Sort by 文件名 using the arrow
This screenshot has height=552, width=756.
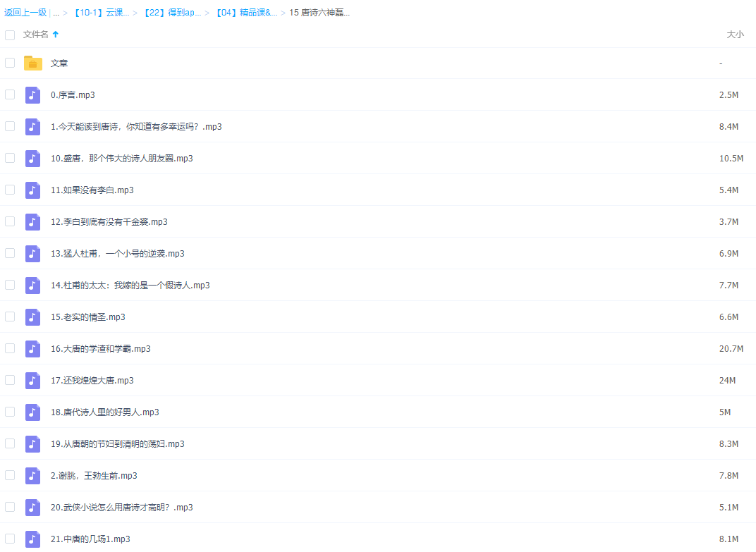[x=56, y=35]
